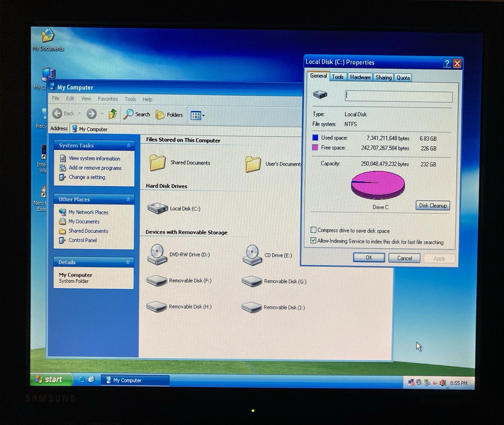Screen dimensions: 504x425
Task: Open the Start menu
Action: pyautogui.click(x=51, y=379)
